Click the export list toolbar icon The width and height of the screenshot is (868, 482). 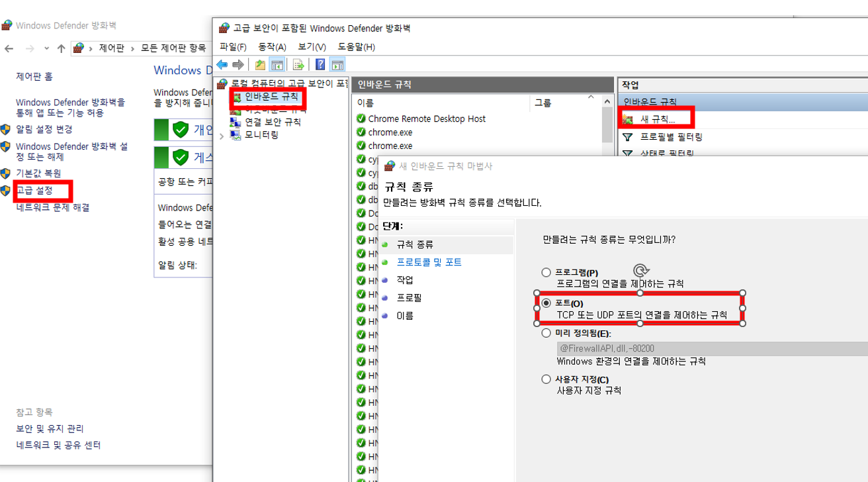[298, 65]
